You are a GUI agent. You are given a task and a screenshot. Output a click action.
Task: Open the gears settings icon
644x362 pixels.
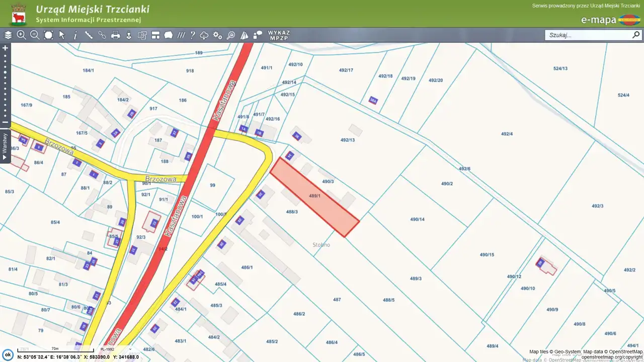(x=217, y=35)
